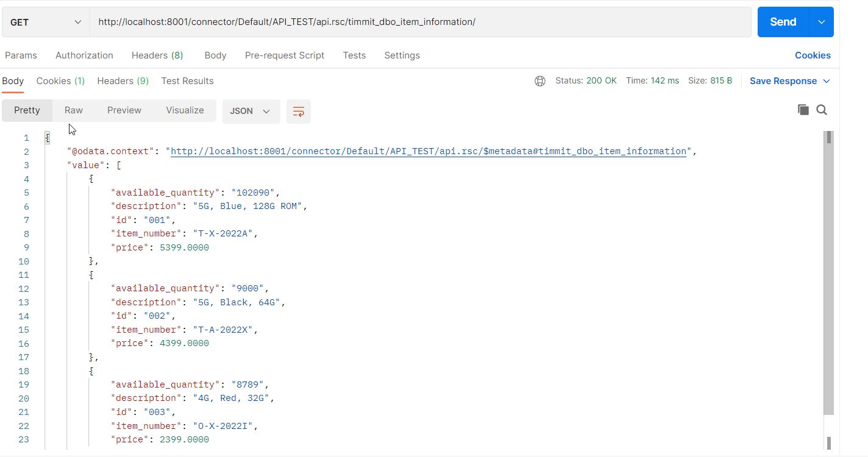Send the request
The width and height of the screenshot is (868, 457).
[x=783, y=22]
